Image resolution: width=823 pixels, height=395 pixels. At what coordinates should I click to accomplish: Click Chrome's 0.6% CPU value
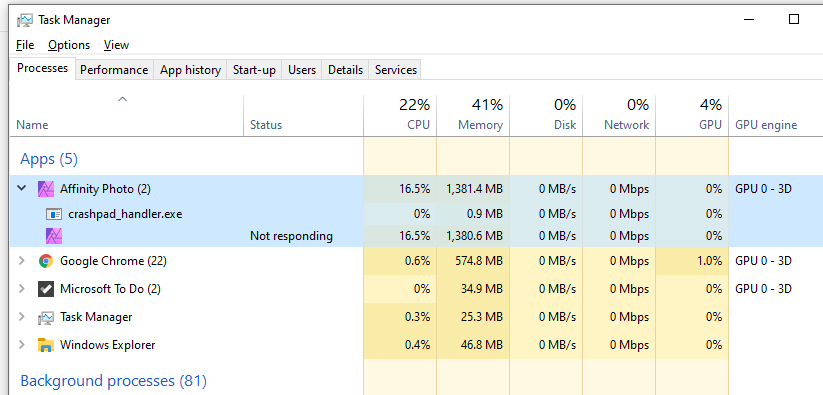(x=417, y=261)
